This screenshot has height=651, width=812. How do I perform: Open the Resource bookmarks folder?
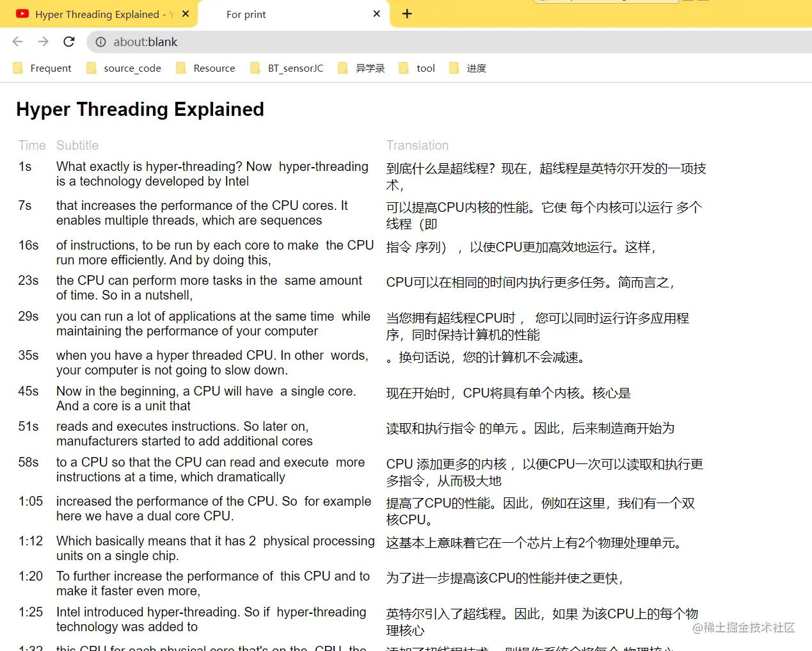pos(205,68)
